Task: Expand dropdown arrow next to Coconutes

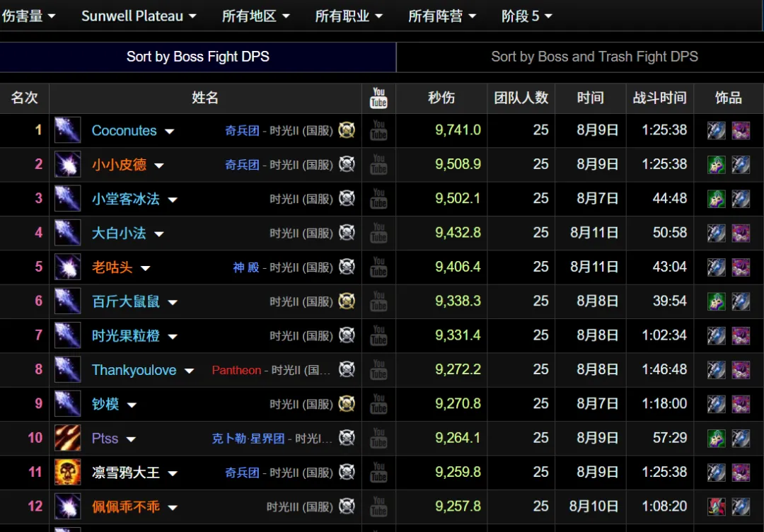Action: 170,131
